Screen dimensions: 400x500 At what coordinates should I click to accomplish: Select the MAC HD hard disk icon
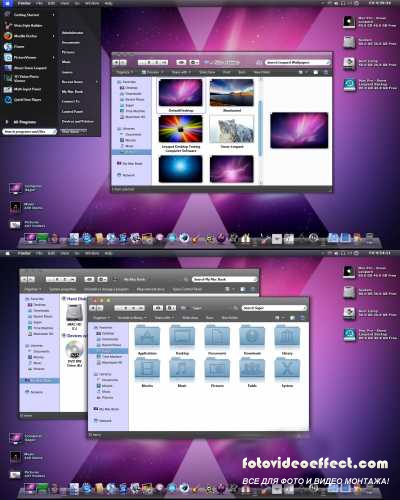tap(74, 313)
